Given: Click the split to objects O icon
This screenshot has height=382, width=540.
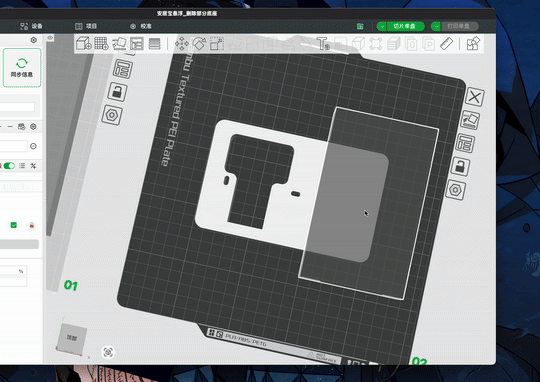Looking at the screenshot, I should click(x=411, y=44).
